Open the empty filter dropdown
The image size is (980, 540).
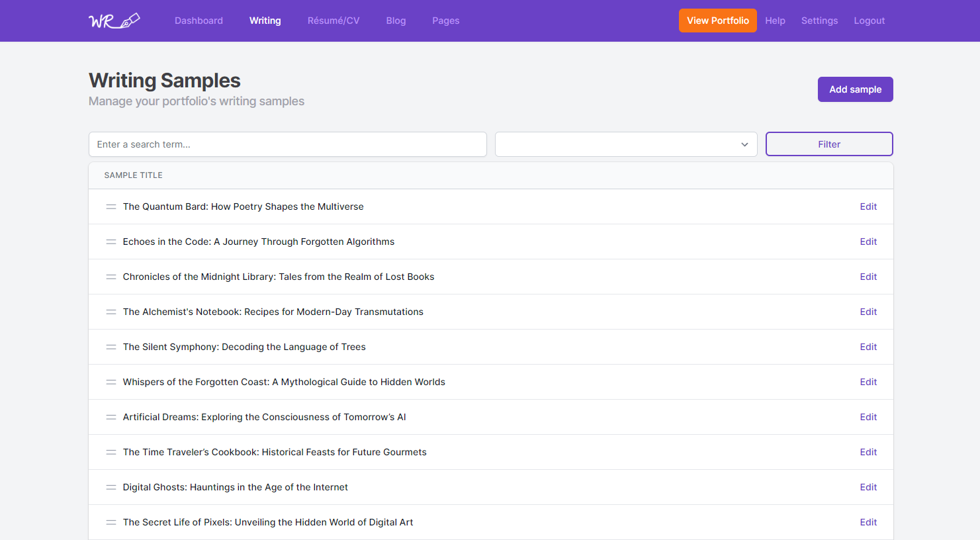click(x=626, y=144)
